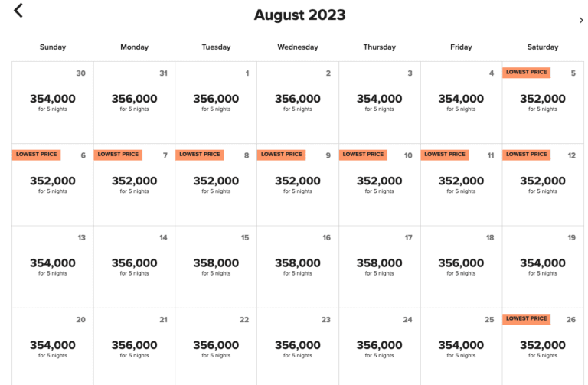Select Wednesday August 2 cell
588x385 pixels.
pos(297,102)
